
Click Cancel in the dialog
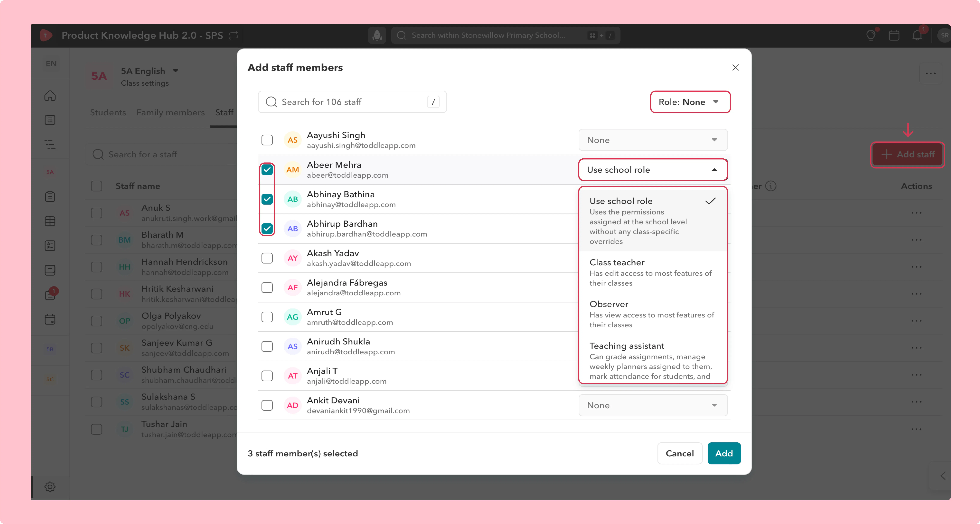(680, 453)
